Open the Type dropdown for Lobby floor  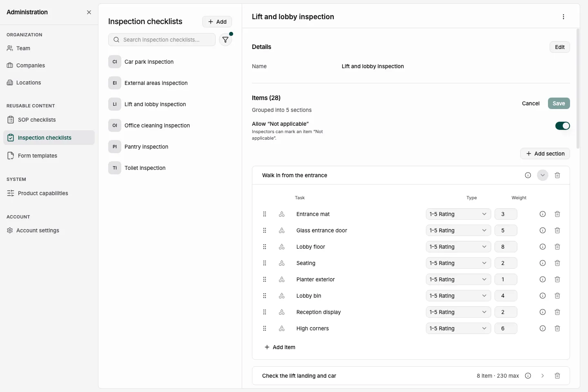[458, 247]
